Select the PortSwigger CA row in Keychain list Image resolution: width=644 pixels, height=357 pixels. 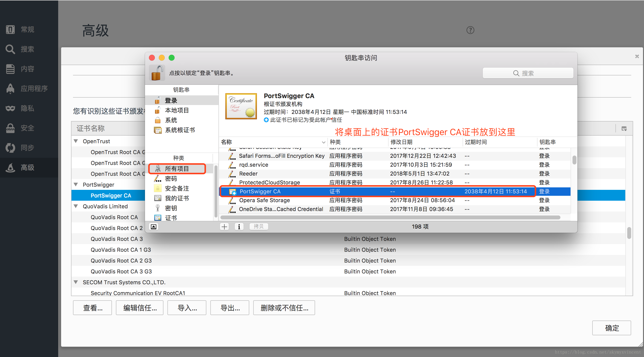click(x=395, y=192)
